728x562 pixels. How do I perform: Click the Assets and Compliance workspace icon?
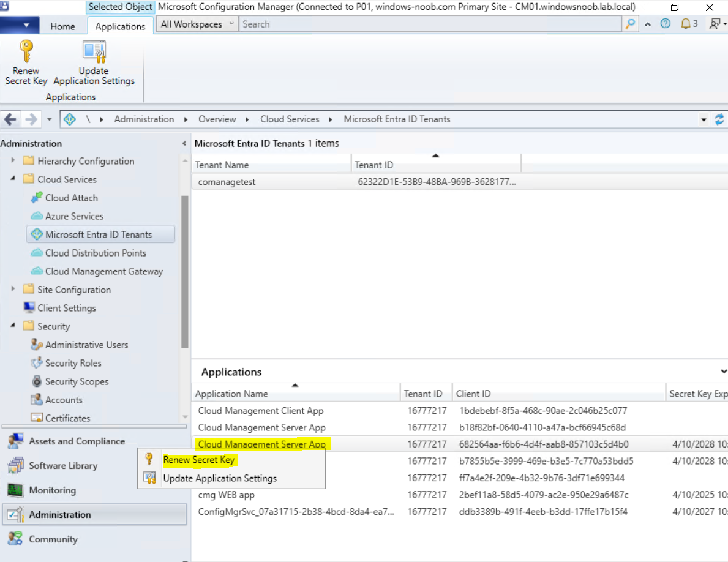pos(15,441)
